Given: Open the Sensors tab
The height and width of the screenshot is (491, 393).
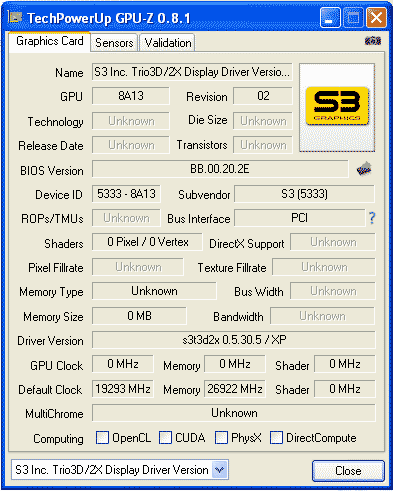Looking at the screenshot, I should tap(114, 43).
